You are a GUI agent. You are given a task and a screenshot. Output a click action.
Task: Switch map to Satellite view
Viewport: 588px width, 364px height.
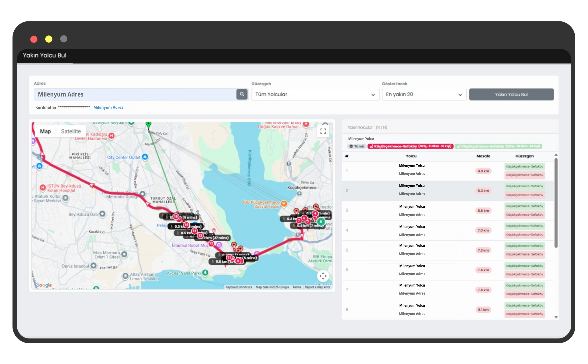(71, 131)
